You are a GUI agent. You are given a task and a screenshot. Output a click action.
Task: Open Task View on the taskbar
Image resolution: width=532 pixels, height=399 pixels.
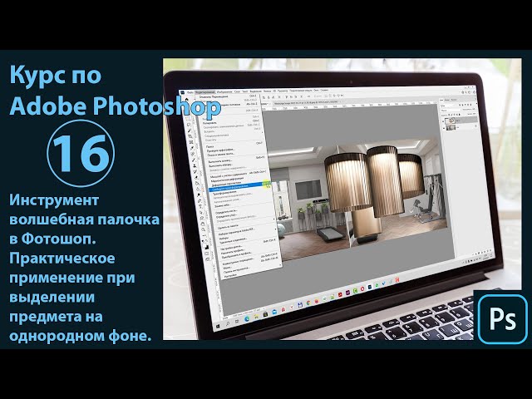coord(237,321)
